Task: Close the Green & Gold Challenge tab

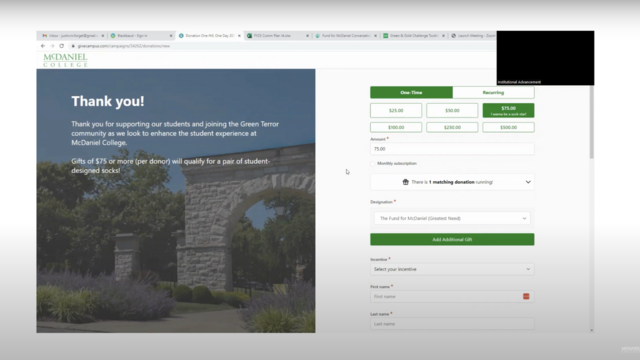Action: point(444,36)
